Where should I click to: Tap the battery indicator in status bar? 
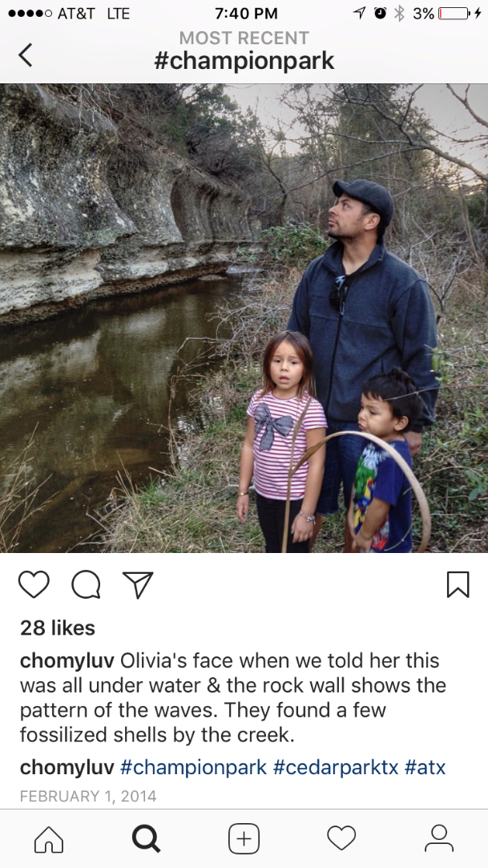click(x=455, y=14)
